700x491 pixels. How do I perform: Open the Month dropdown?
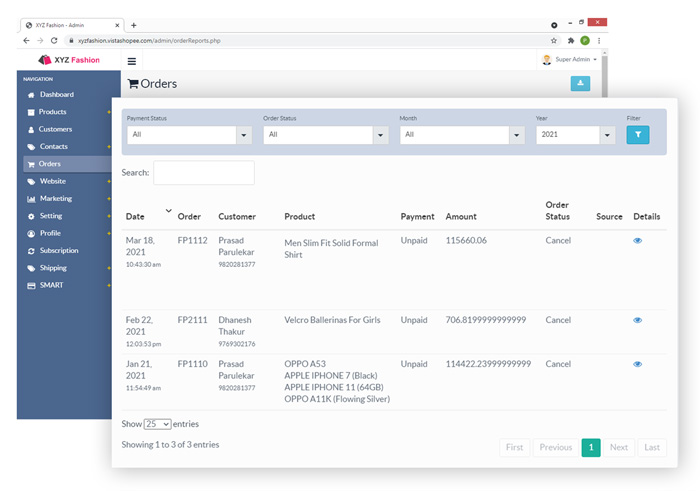point(462,135)
